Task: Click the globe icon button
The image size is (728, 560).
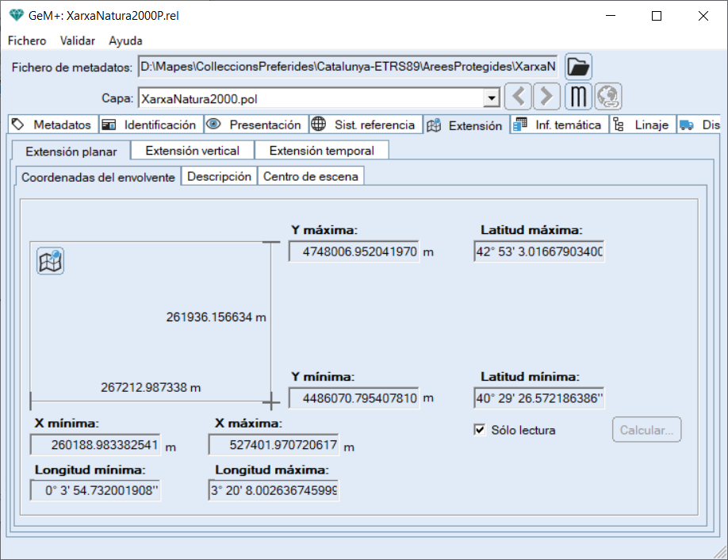Action: (608, 98)
